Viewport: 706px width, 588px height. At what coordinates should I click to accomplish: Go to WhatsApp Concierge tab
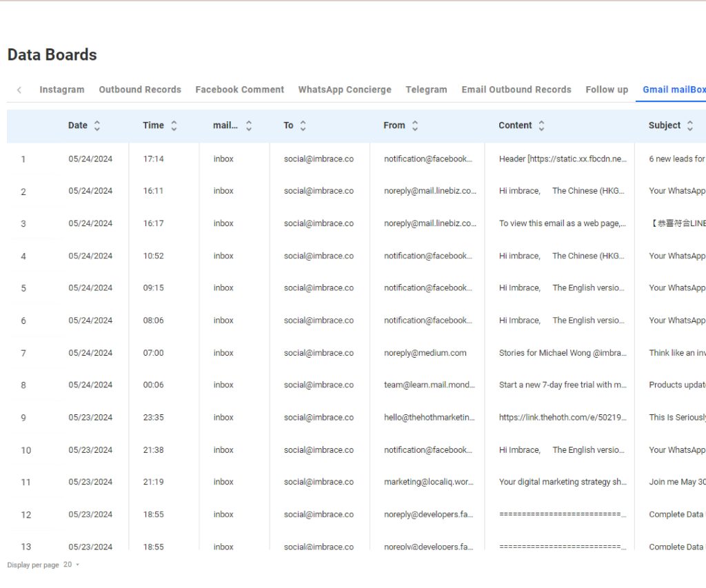tap(345, 90)
